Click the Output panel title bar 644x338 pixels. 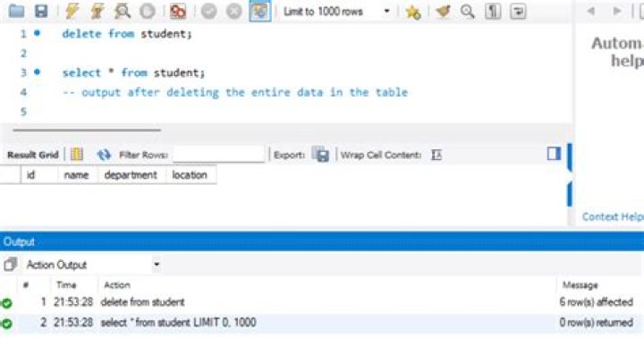(x=322, y=241)
